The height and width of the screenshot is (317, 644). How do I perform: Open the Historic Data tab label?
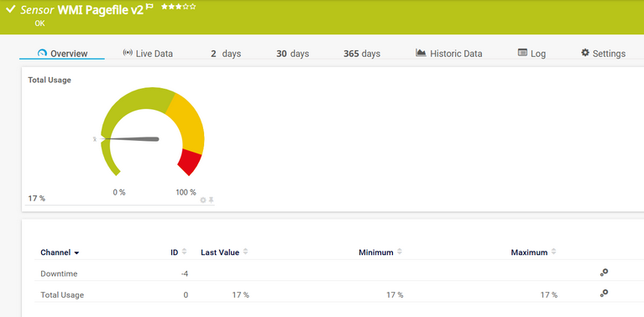(456, 54)
